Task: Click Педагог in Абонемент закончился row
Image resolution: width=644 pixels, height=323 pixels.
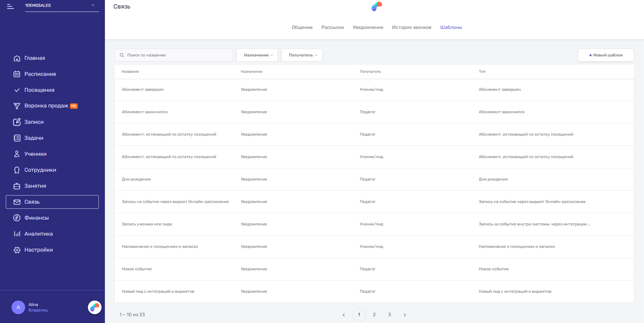Action: click(368, 112)
